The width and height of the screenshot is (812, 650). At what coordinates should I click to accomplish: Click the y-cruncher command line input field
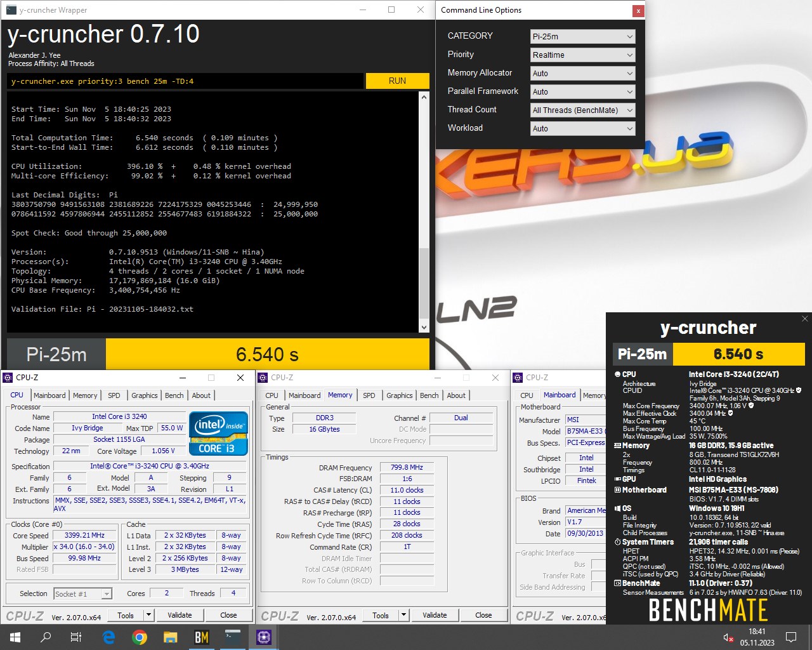pos(185,81)
